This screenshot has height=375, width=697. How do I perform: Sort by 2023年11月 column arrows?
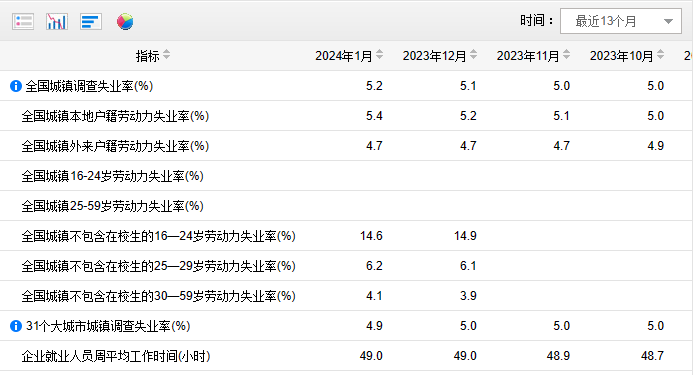point(566,55)
